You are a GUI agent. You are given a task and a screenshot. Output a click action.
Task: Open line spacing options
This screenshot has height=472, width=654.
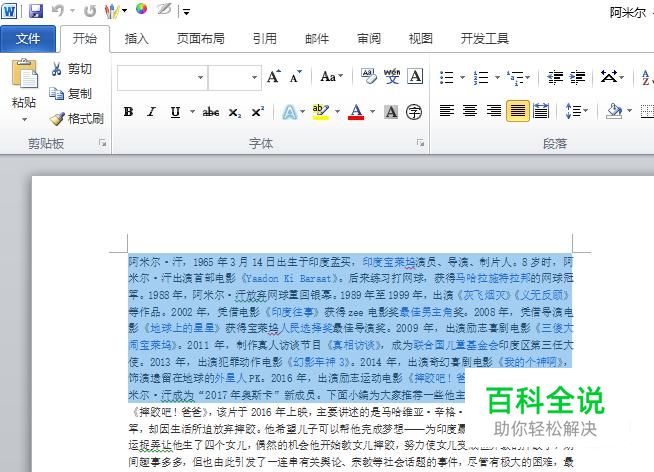[576, 111]
